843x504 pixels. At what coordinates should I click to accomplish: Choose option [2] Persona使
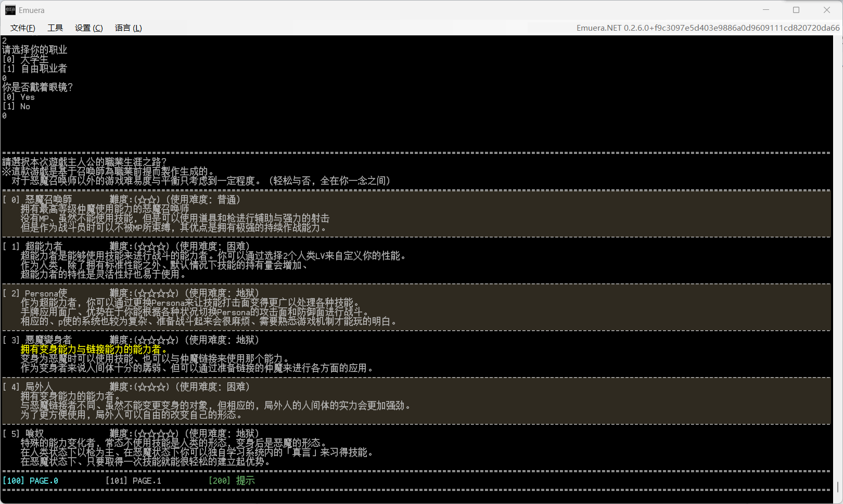[x=416, y=307]
